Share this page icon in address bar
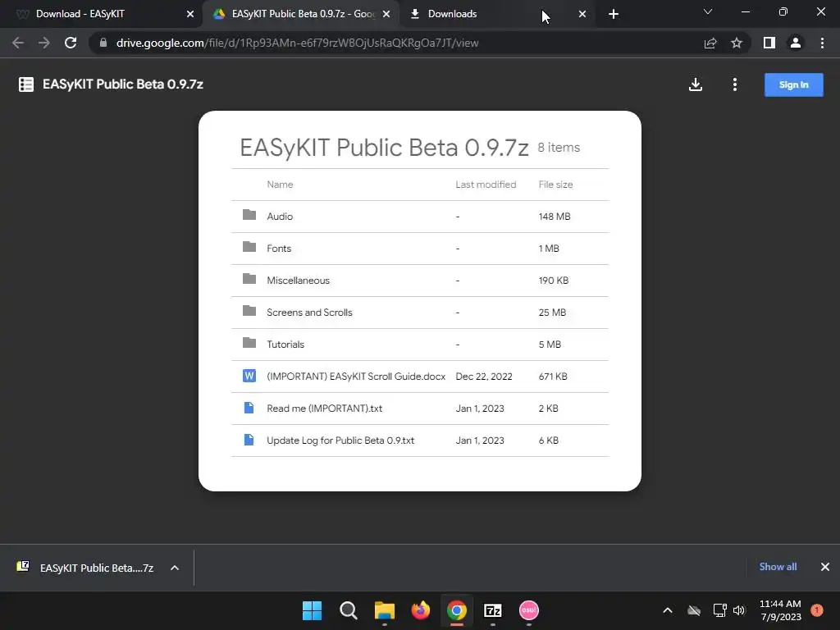The width and height of the screenshot is (840, 630). pos(710,43)
